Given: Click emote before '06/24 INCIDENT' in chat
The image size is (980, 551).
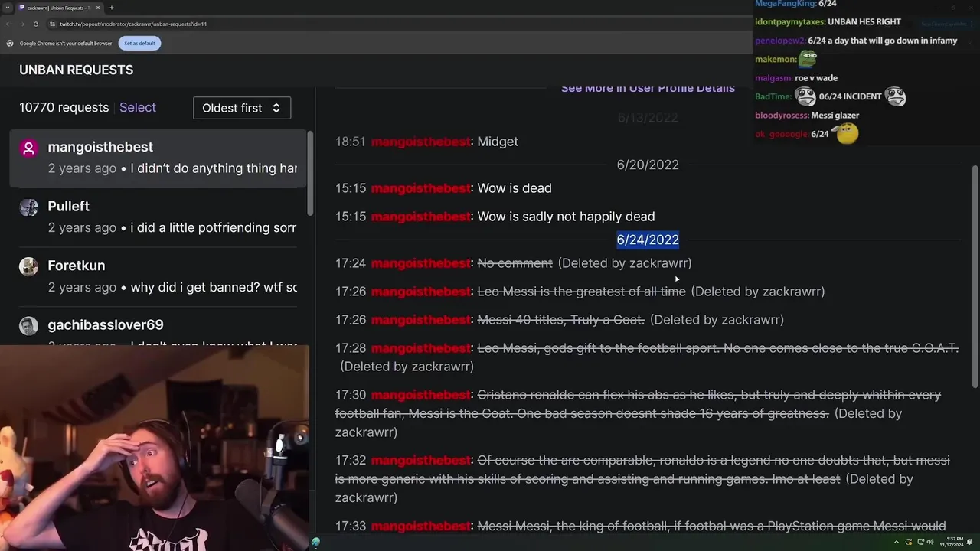Looking at the screenshot, I should (805, 96).
